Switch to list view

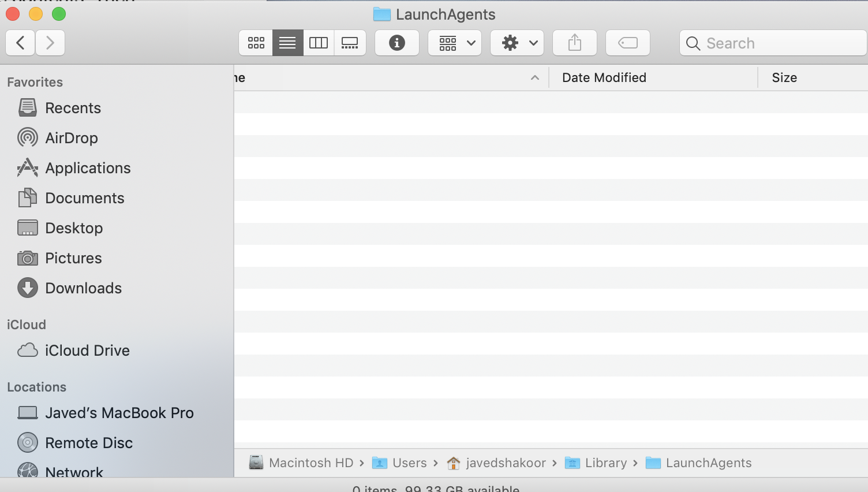tap(287, 43)
